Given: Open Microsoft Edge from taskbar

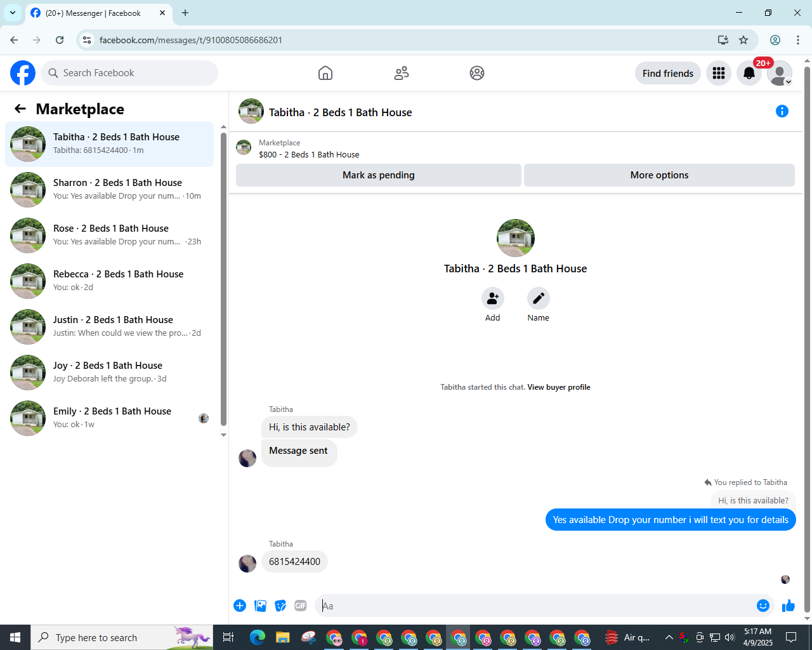Looking at the screenshot, I should pyautogui.click(x=257, y=637).
